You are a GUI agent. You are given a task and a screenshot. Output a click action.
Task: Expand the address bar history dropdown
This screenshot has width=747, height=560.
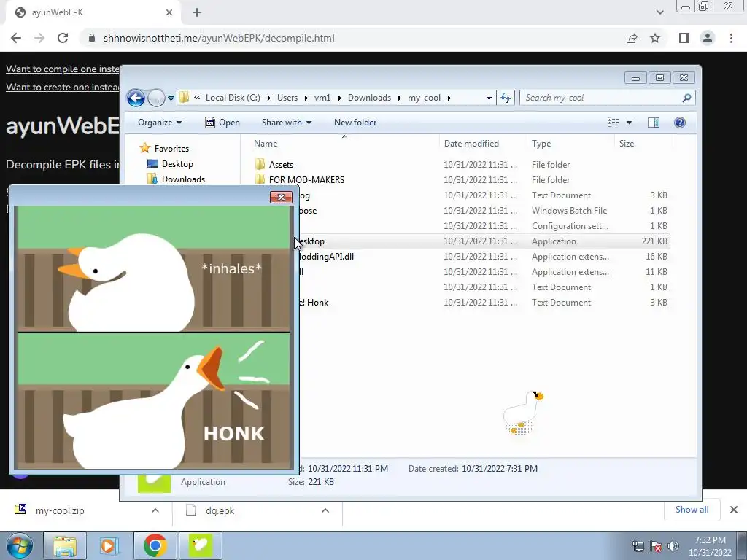(x=489, y=98)
